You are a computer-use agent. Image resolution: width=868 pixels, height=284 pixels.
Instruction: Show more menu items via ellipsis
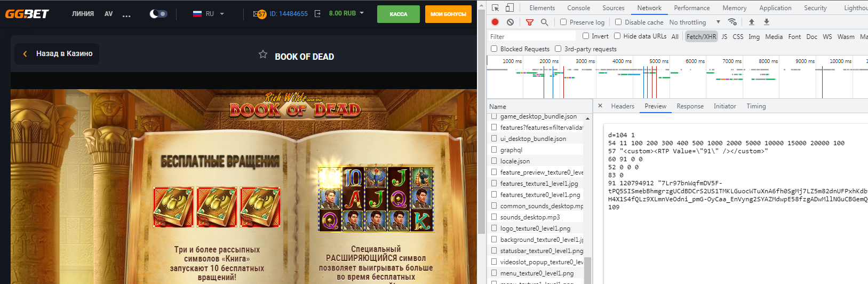point(126,15)
